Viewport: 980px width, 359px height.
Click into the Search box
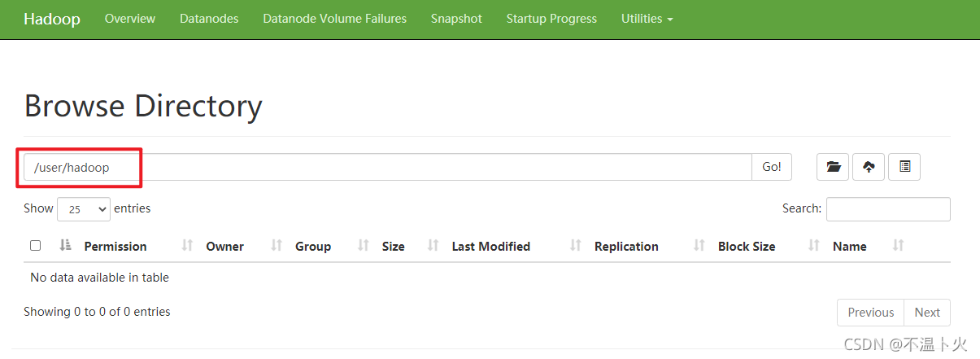[888, 209]
